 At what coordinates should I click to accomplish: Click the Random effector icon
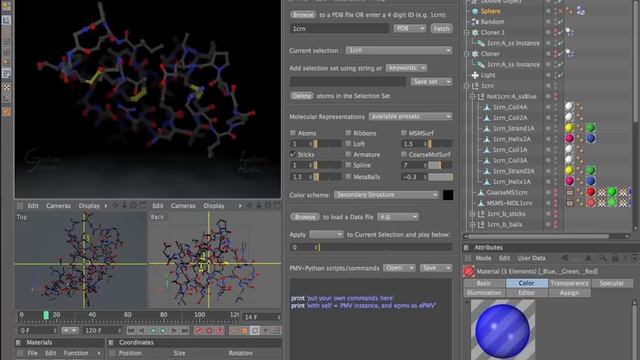[x=475, y=22]
